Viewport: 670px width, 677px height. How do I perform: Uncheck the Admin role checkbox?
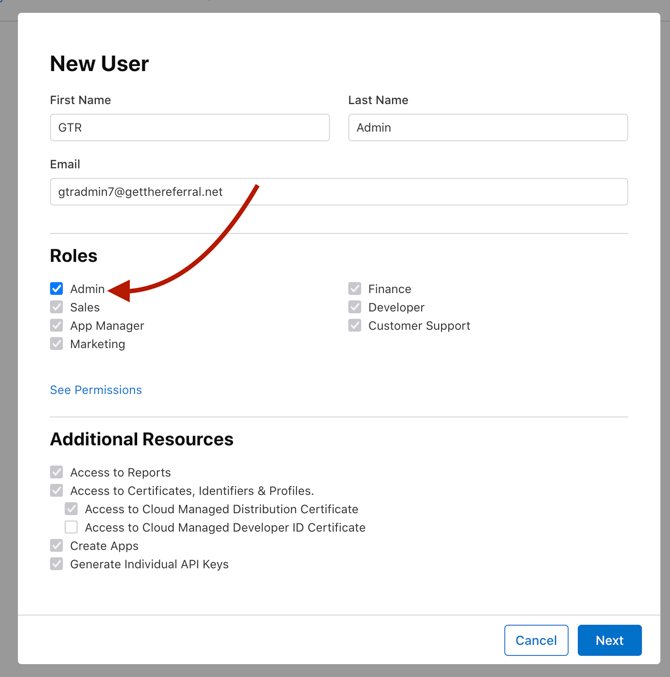(x=57, y=289)
